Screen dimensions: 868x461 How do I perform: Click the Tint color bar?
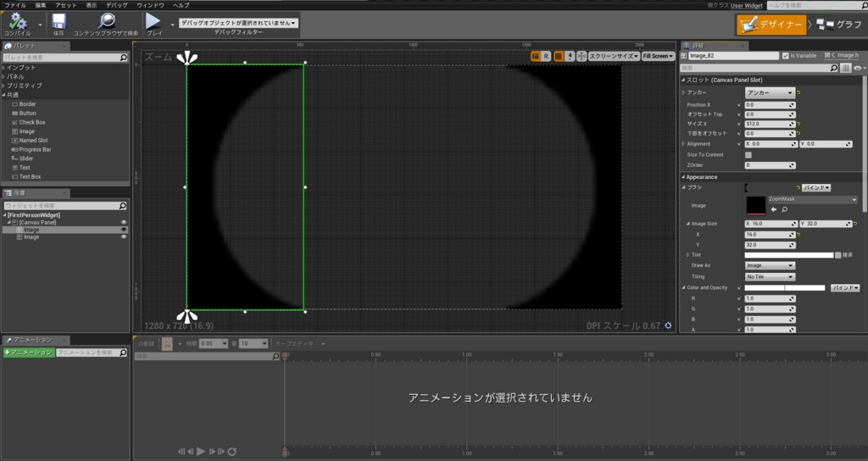pos(789,255)
